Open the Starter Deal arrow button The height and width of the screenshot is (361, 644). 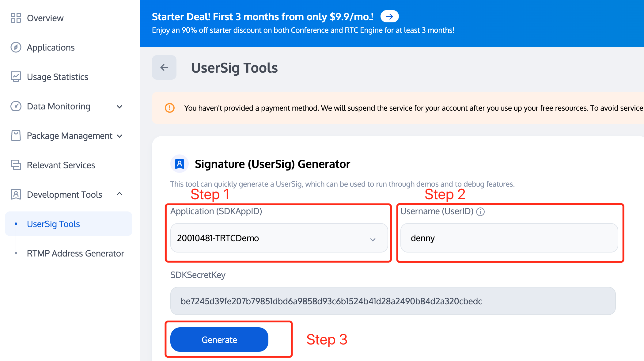(389, 17)
